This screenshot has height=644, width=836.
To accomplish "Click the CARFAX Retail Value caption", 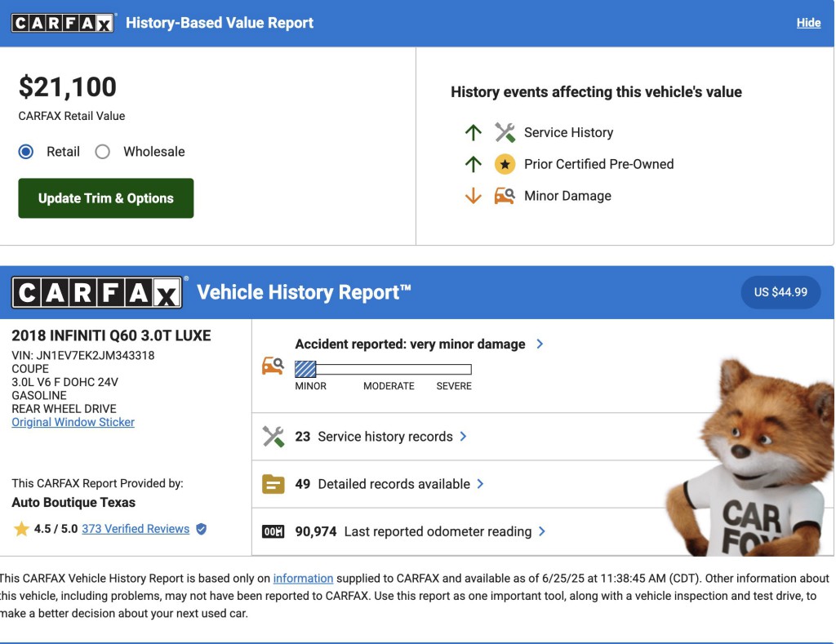I will click(x=72, y=116).
